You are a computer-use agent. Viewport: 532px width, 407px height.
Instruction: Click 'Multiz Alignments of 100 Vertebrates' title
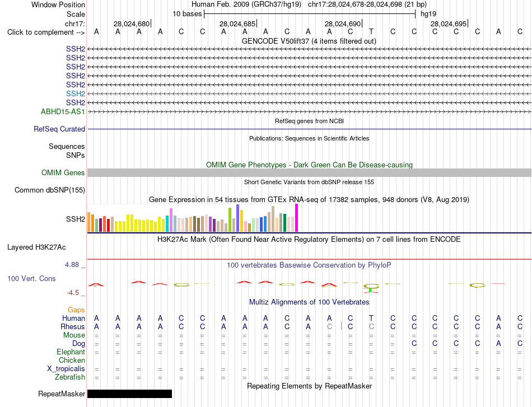[x=309, y=302]
